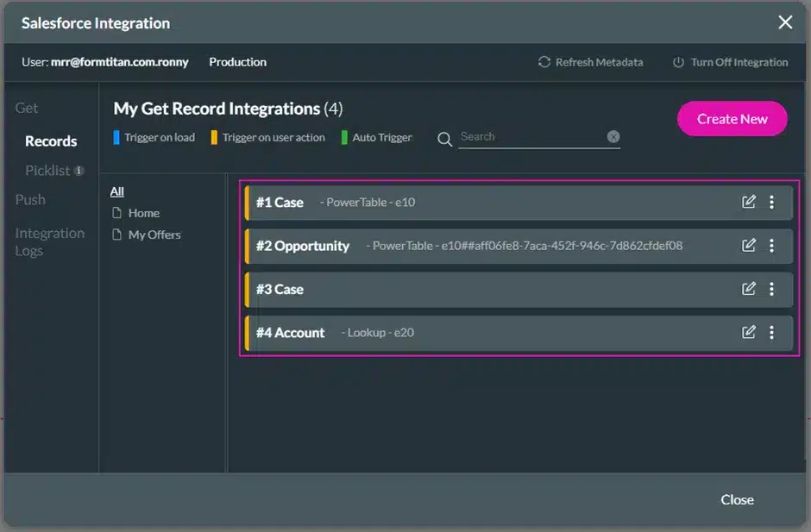The width and height of the screenshot is (811, 532).
Task: Edit the #2 Opportunity integration
Action: pyautogui.click(x=749, y=246)
